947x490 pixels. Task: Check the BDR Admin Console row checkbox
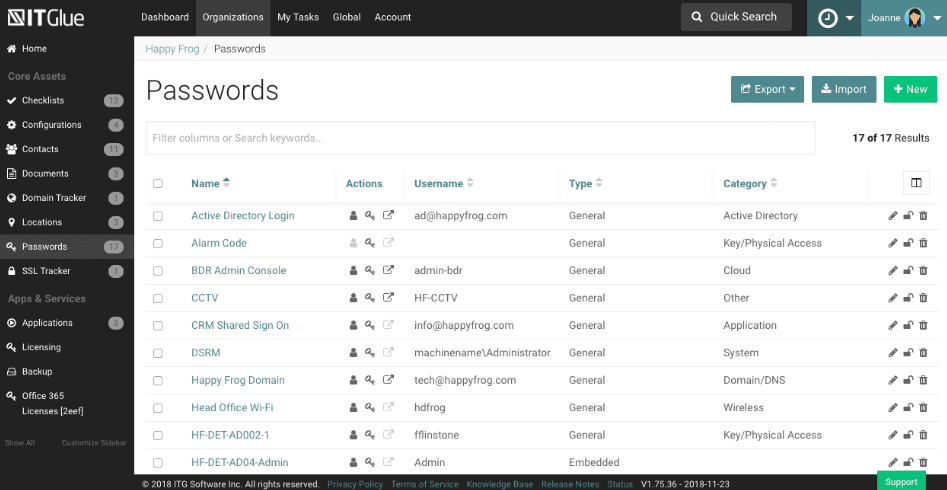click(x=158, y=271)
